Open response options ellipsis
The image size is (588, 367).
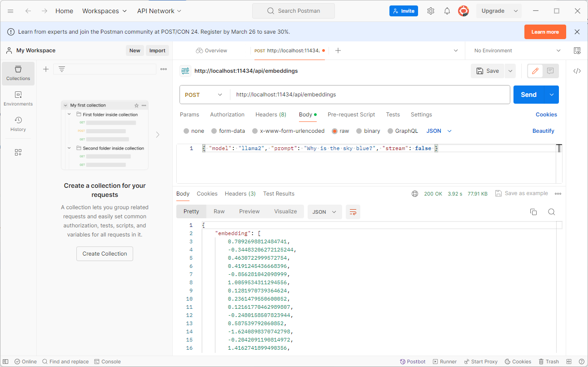point(558,194)
